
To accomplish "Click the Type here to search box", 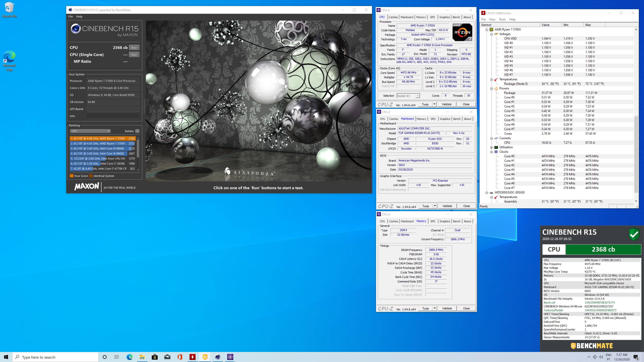I will click(x=56, y=357).
